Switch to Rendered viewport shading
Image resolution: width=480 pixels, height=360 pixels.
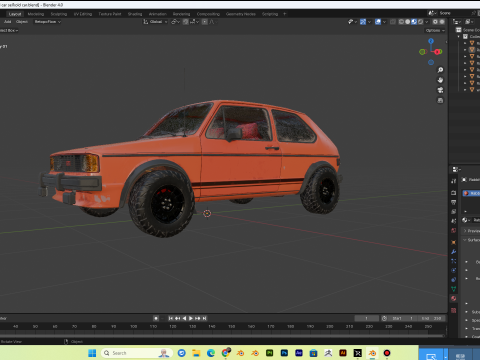tap(421, 22)
